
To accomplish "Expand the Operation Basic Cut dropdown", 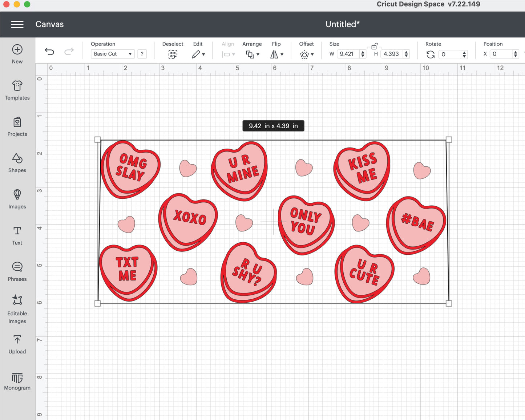I will 112,54.
